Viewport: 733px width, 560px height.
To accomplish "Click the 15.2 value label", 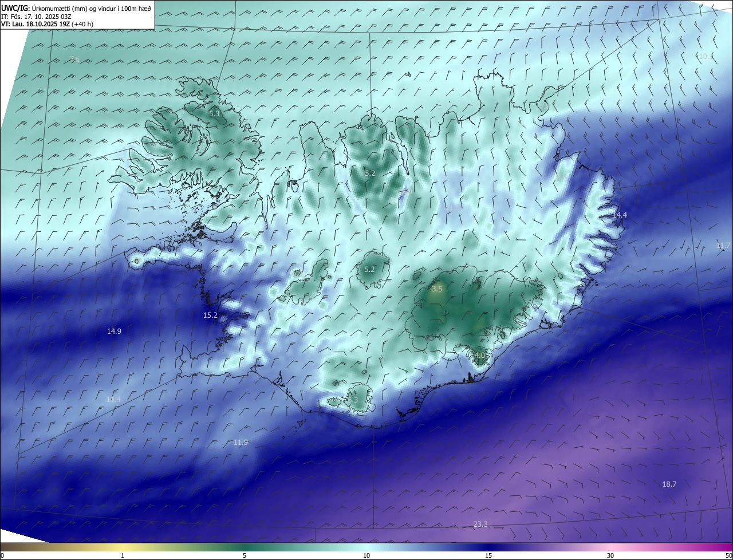I will 211,315.
